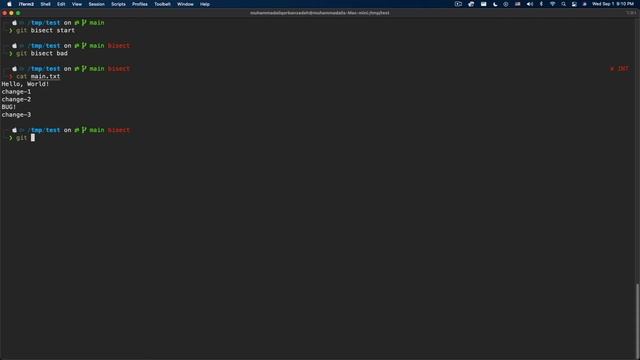Open the iTerm2 application menu
Viewport: 640px width, 360px height.
[x=26, y=4]
